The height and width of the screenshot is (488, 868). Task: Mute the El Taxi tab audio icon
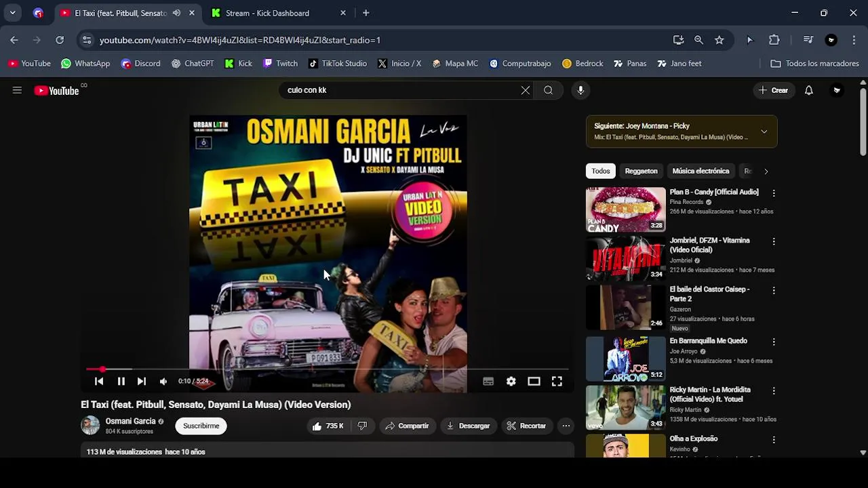[x=176, y=13]
